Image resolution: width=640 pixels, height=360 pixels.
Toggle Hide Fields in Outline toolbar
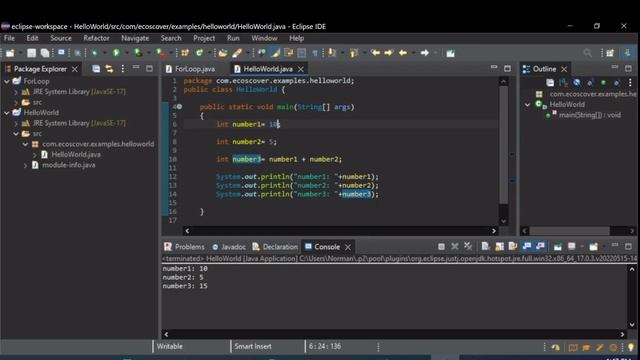pyautogui.click(x=577, y=82)
